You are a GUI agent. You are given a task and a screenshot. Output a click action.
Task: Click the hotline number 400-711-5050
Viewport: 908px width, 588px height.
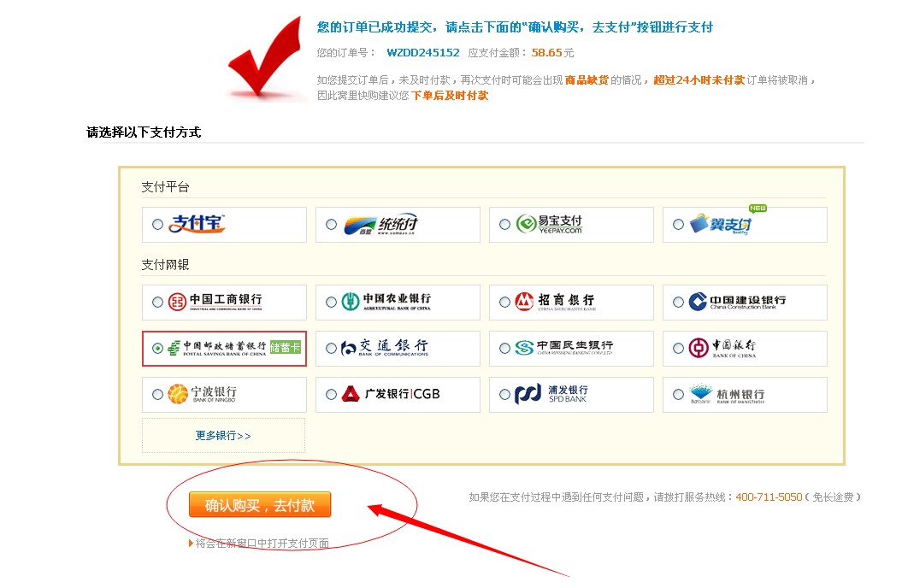click(x=769, y=497)
